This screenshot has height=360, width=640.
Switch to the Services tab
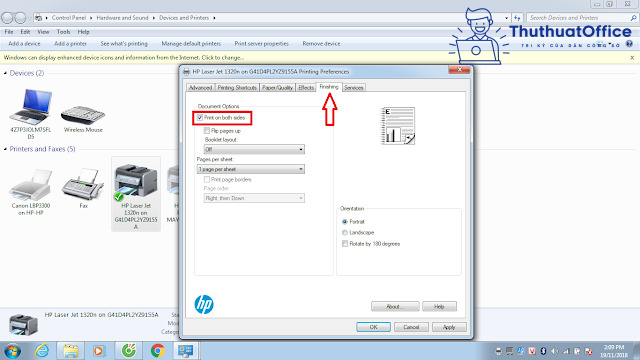click(x=353, y=88)
